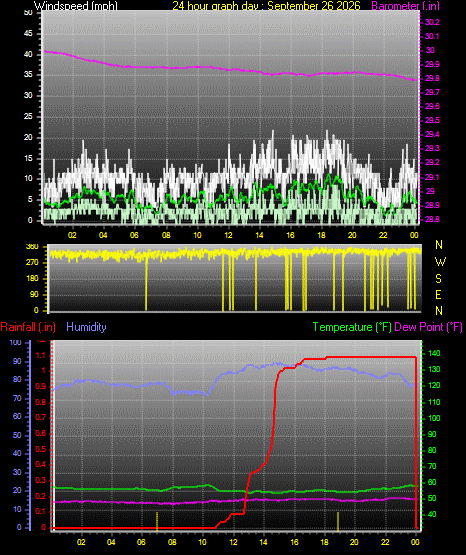
Task: Select the 28.9 barometer axis value
Action: point(432,205)
